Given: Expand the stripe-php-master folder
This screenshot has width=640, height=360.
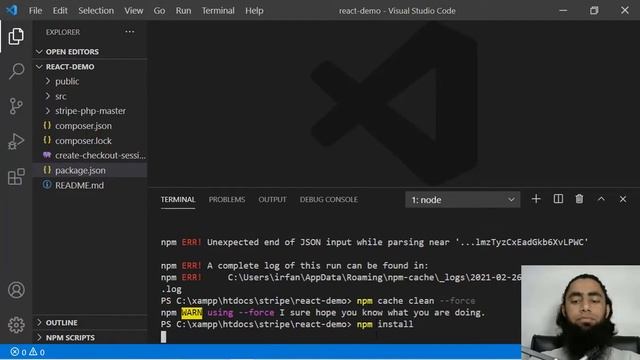Looking at the screenshot, I should coord(90,111).
